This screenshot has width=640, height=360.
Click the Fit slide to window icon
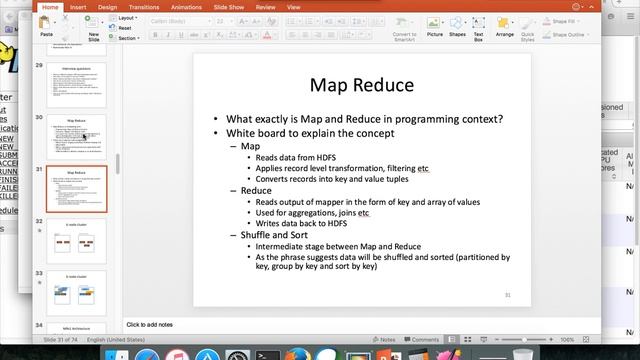pyautogui.click(x=586, y=340)
